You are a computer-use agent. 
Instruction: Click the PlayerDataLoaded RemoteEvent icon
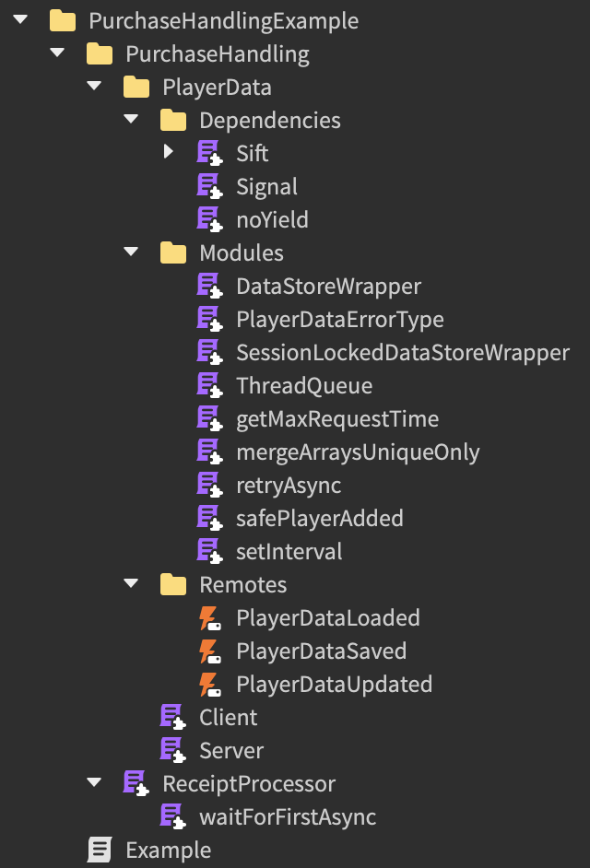(x=209, y=617)
